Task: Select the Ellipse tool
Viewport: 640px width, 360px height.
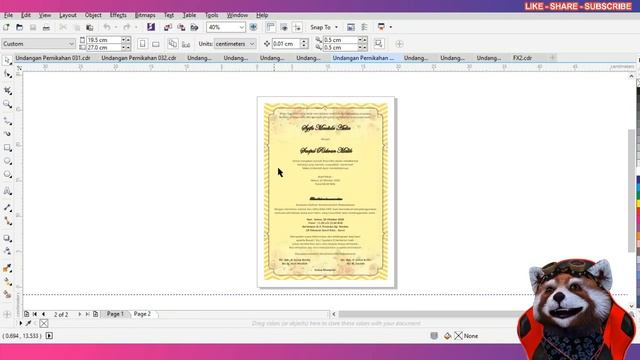Action: pyautogui.click(x=7, y=161)
